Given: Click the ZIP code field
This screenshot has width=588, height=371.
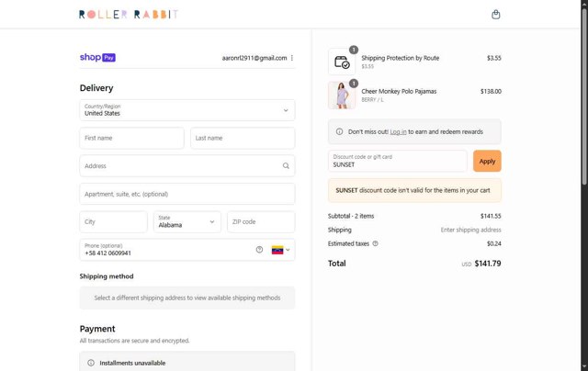Looking at the screenshot, I should [x=261, y=222].
